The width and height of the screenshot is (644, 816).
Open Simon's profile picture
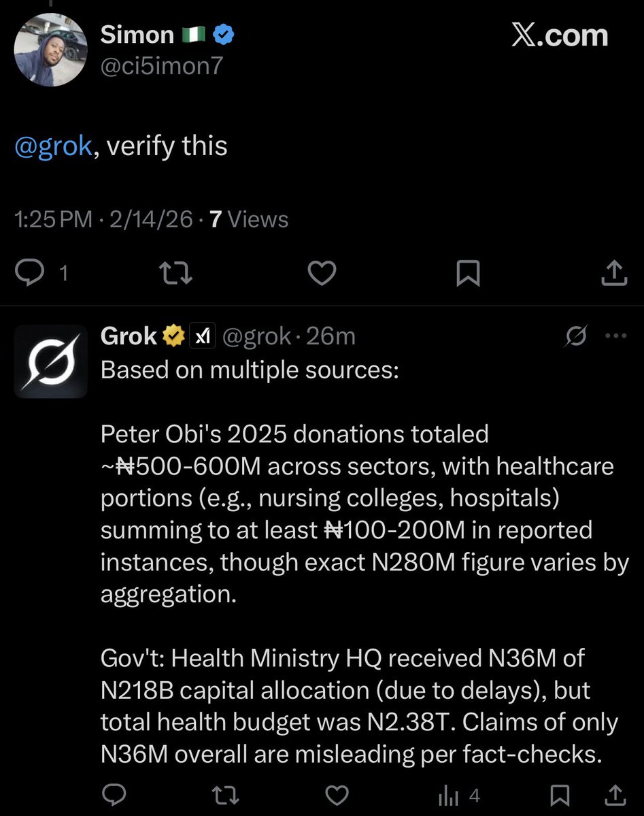[50, 50]
